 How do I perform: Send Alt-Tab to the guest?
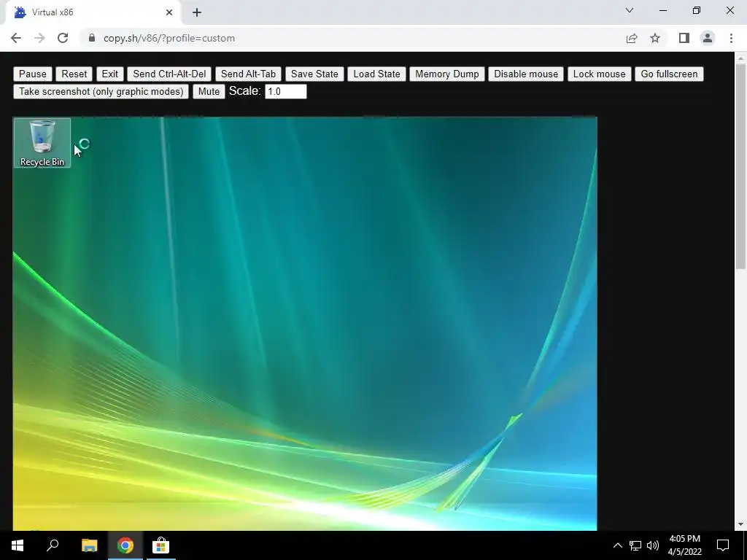point(248,74)
